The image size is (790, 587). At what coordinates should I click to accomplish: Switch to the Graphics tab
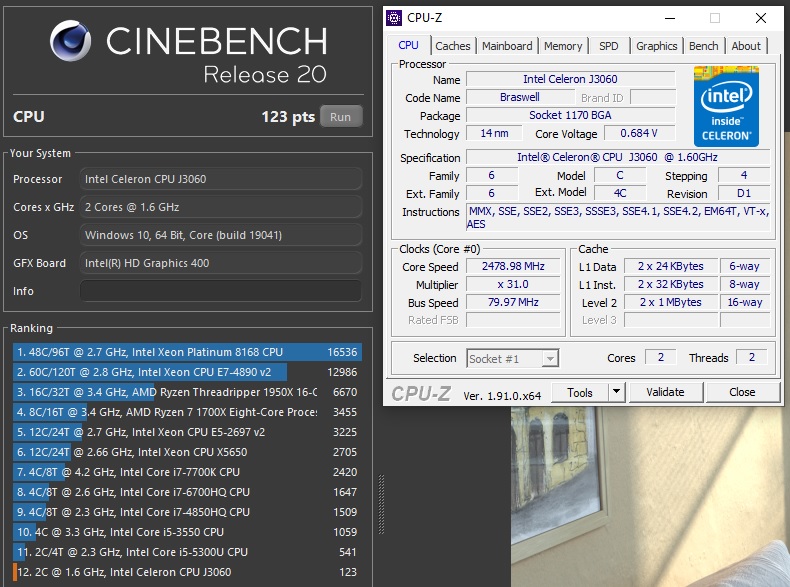[656, 46]
